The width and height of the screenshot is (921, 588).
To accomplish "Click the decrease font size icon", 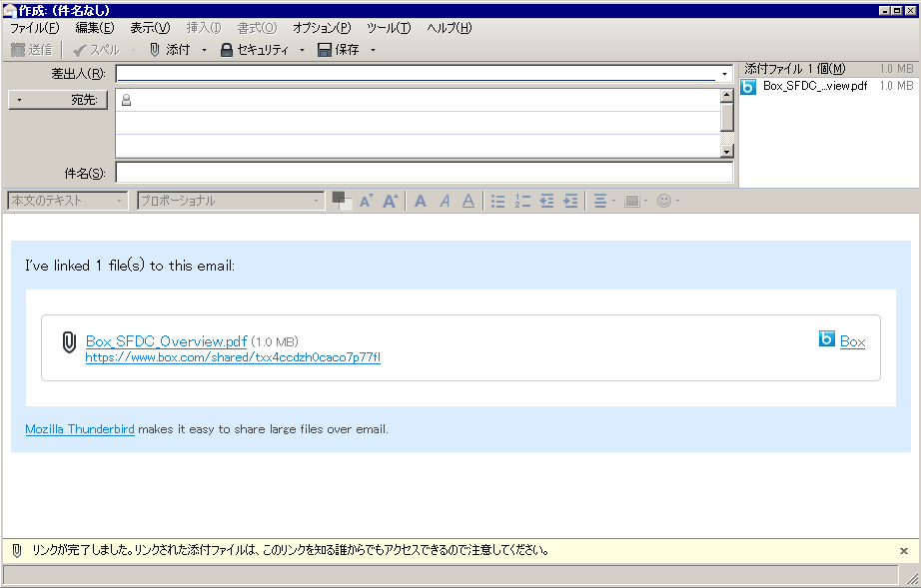I will 366,201.
